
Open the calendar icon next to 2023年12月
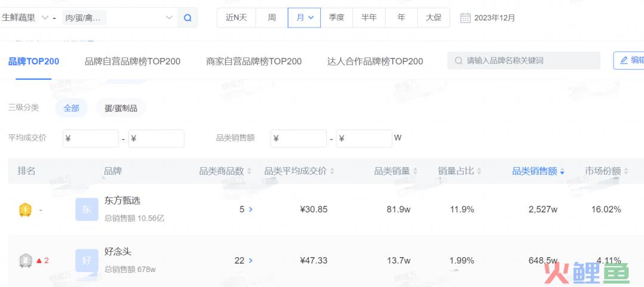click(x=465, y=18)
